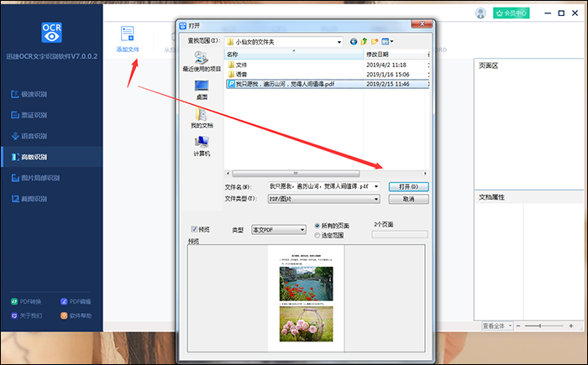Click the 取消 button

coord(408,199)
